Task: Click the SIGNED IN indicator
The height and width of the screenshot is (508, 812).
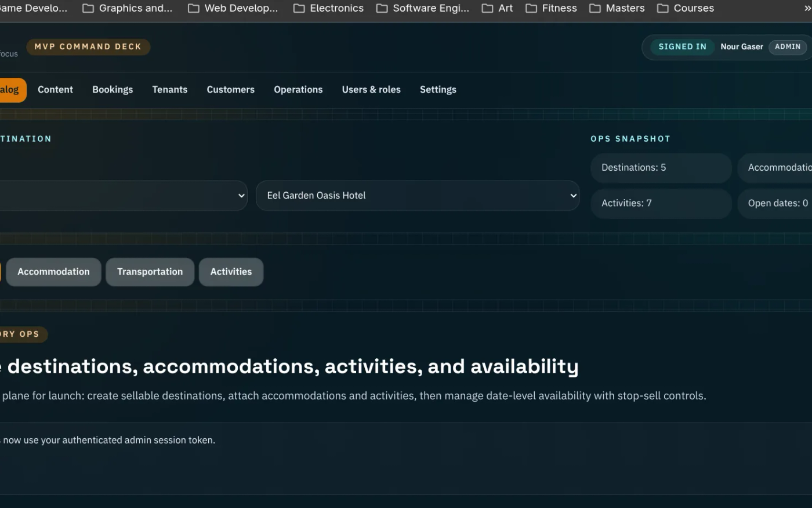Action: [682, 47]
